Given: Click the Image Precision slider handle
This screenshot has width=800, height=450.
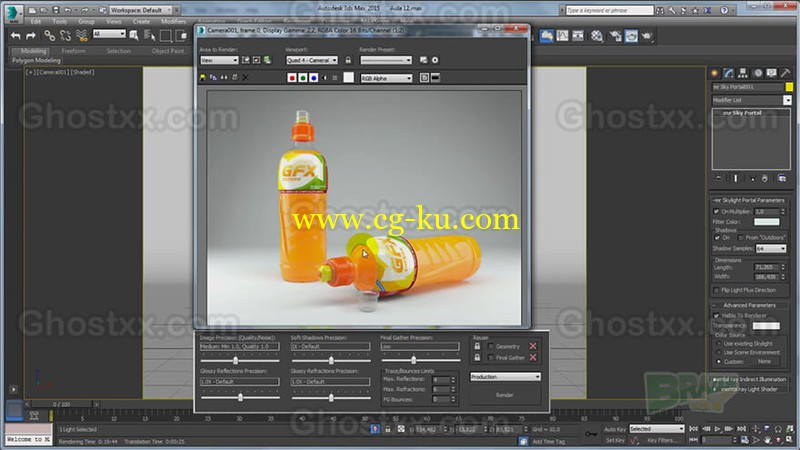Looking at the screenshot, I should (x=236, y=360).
